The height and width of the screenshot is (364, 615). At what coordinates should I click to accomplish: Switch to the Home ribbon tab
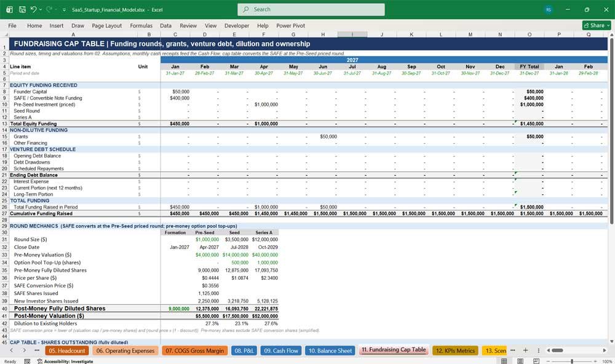[x=34, y=25]
